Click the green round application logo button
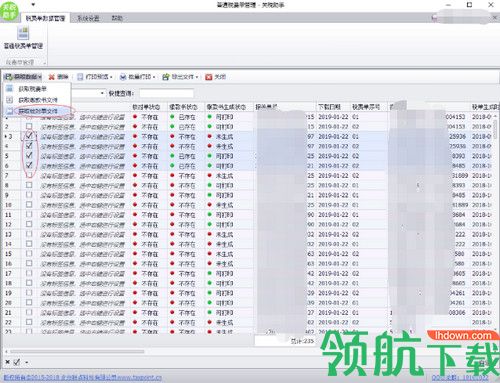This screenshot has height=383, width=500. tap(9, 11)
